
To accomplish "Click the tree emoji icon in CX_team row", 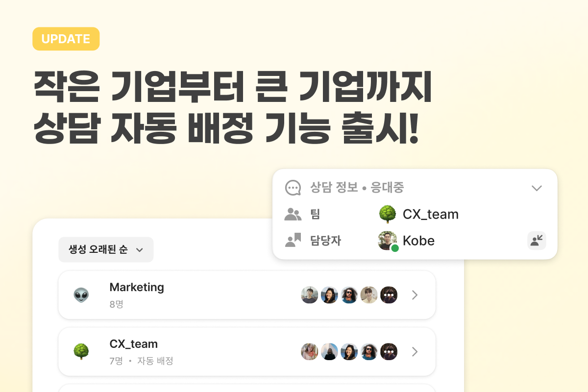I will (x=81, y=351).
